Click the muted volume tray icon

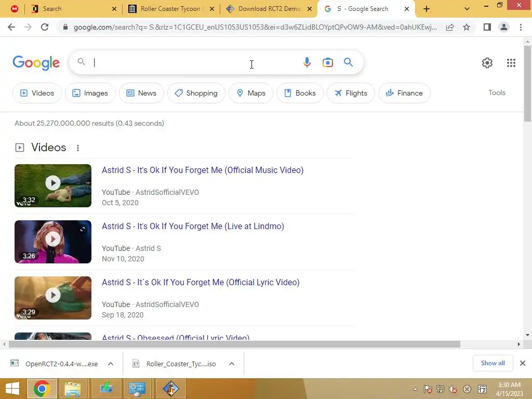pos(453,389)
